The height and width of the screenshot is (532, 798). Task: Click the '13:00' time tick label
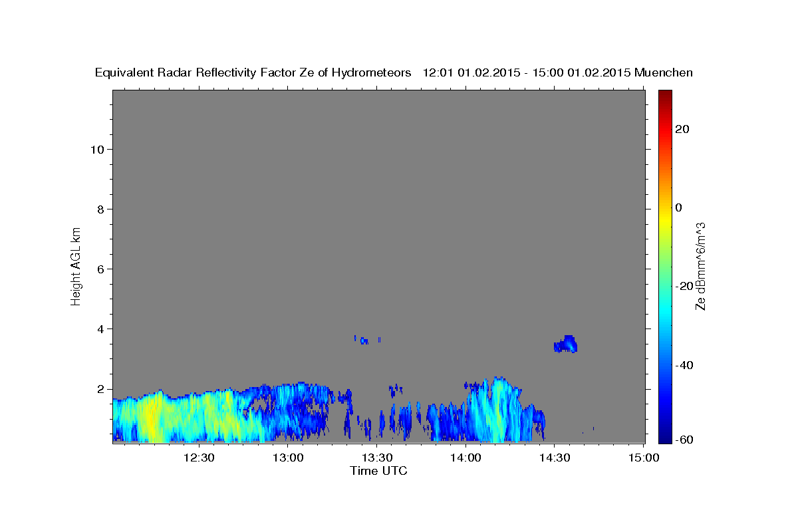click(288, 458)
